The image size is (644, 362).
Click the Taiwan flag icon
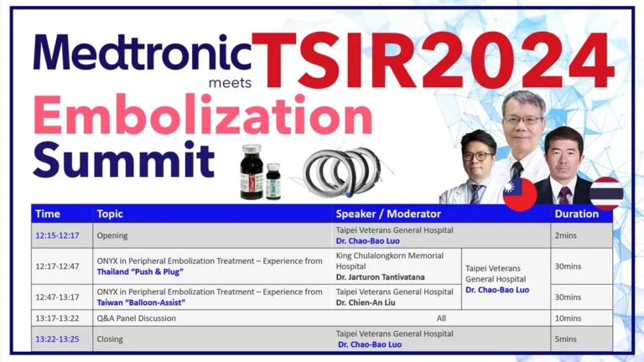coord(519,194)
